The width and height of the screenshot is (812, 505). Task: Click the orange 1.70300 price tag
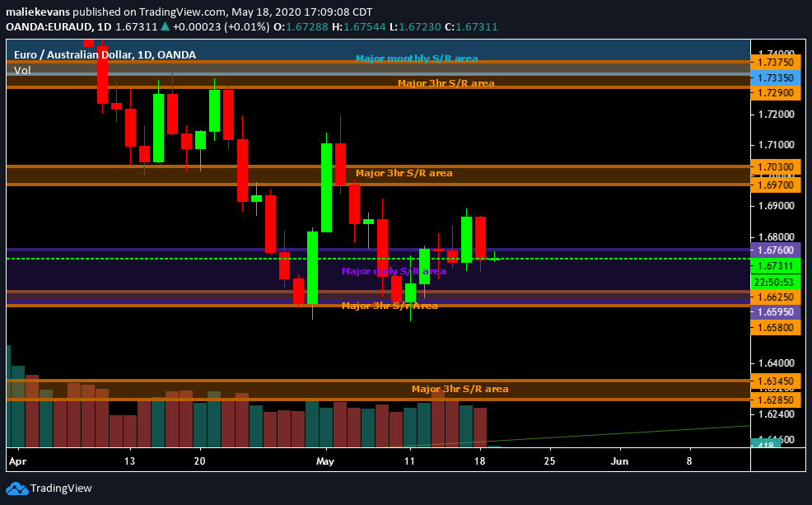[775, 166]
